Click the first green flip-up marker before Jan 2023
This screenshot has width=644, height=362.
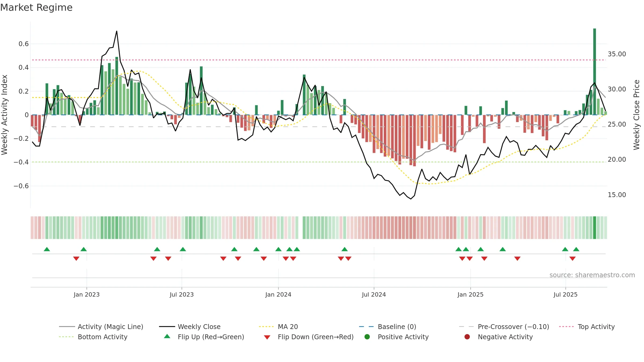[47, 249]
